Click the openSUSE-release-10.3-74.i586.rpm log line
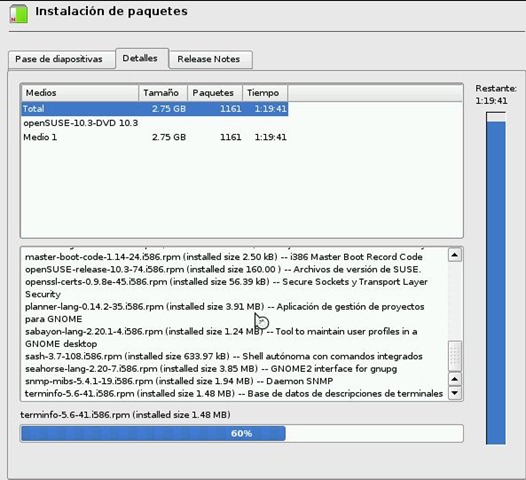The width and height of the screenshot is (526, 480). [223, 269]
